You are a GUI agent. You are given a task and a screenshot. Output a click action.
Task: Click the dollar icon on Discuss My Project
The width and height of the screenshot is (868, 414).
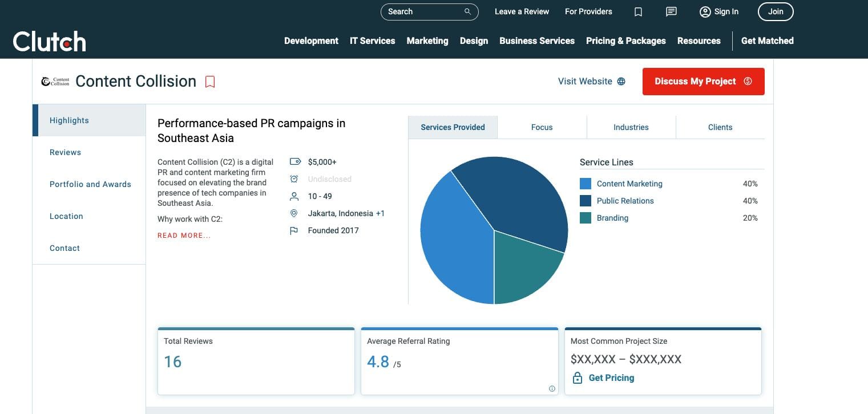[748, 82]
